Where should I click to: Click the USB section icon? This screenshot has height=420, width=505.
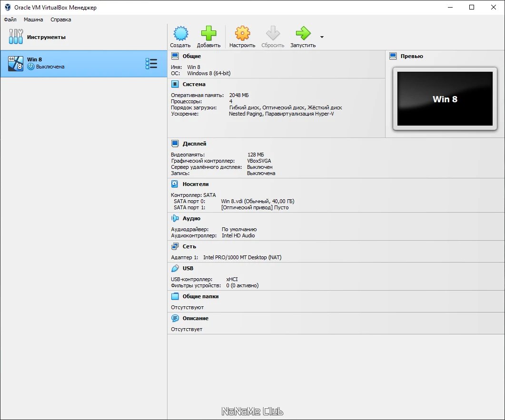(x=175, y=268)
